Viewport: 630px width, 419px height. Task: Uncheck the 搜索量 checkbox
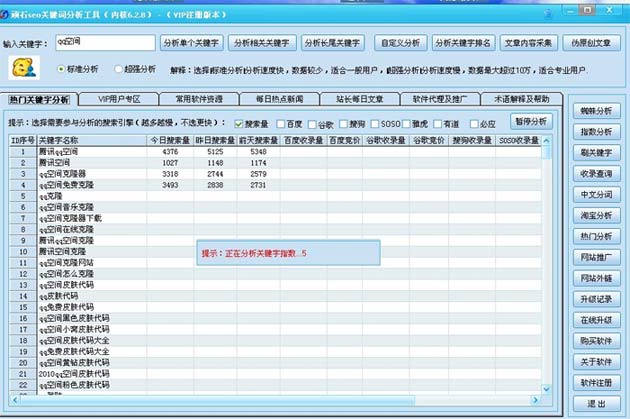239,124
